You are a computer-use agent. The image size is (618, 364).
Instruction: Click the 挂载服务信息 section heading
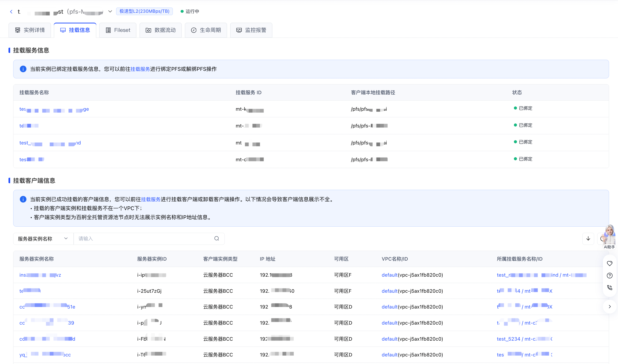[x=31, y=50]
